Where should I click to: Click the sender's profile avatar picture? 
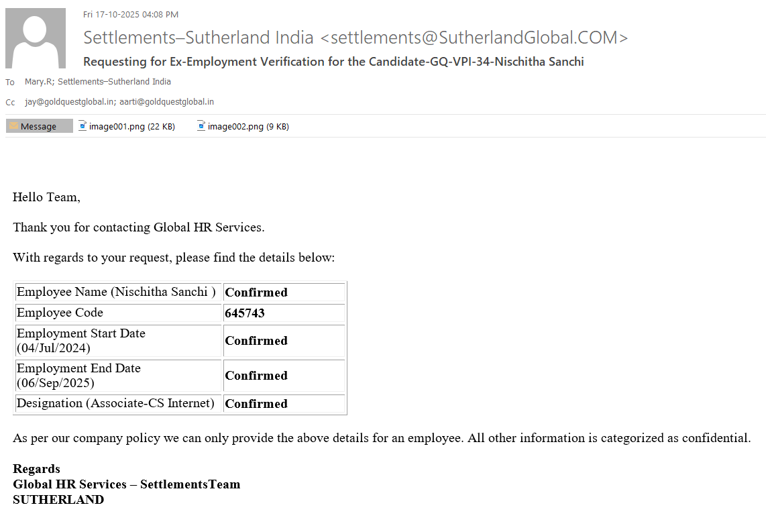click(36, 38)
